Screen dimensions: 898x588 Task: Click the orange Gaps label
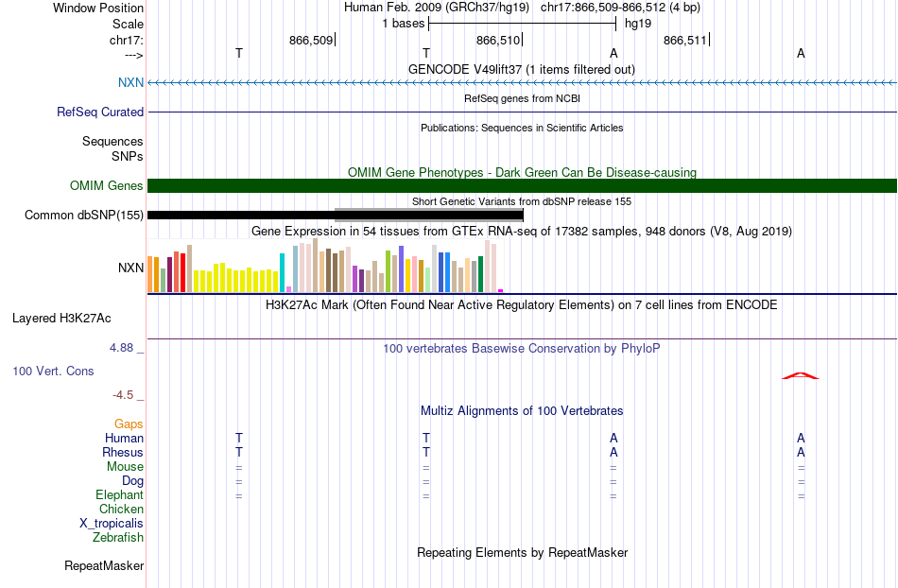129,424
